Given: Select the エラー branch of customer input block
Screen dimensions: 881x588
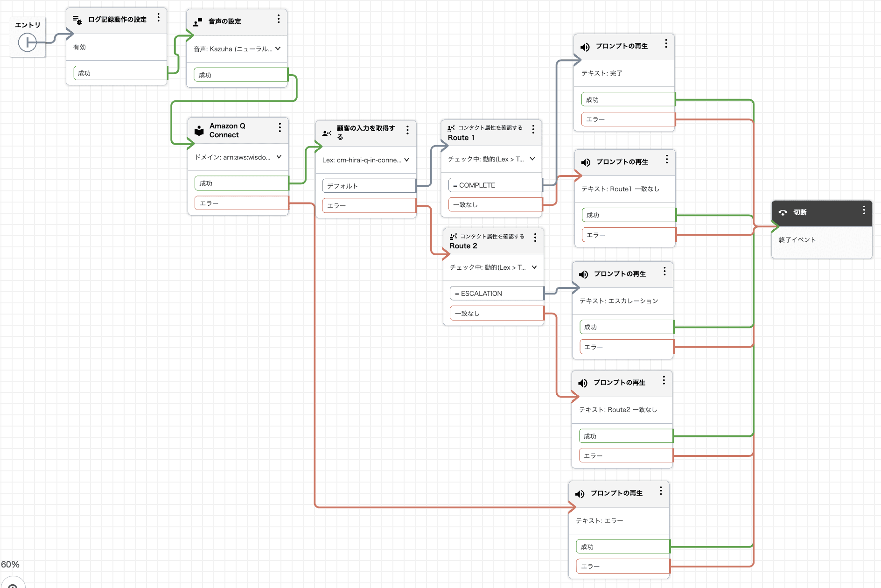Looking at the screenshot, I should coord(369,206).
